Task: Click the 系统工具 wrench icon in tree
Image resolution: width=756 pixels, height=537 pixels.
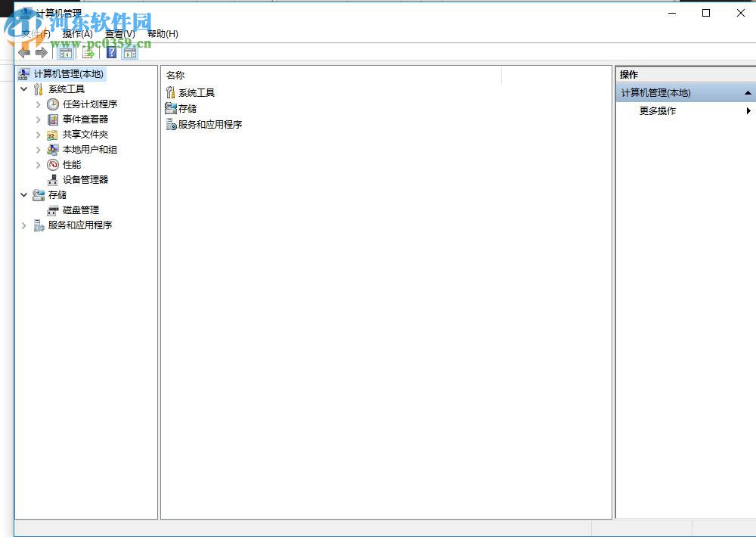Action: (38, 89)
